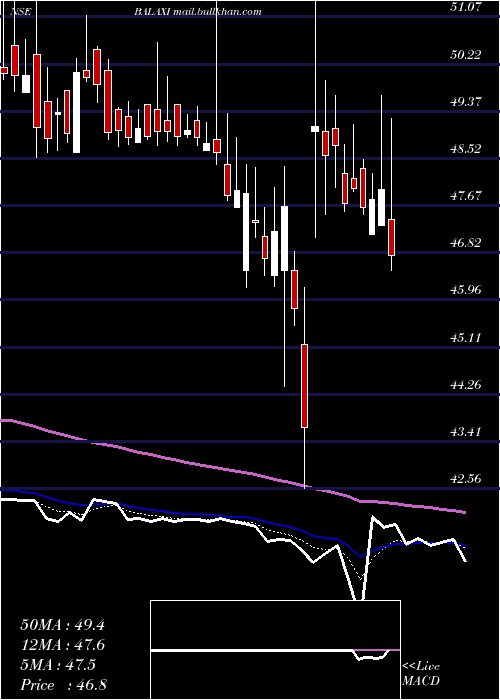Viewport: 500px width, 700px height.
Task: Click the BALAXI mail.bullkhan.com title text
Action: coord(198,12)
